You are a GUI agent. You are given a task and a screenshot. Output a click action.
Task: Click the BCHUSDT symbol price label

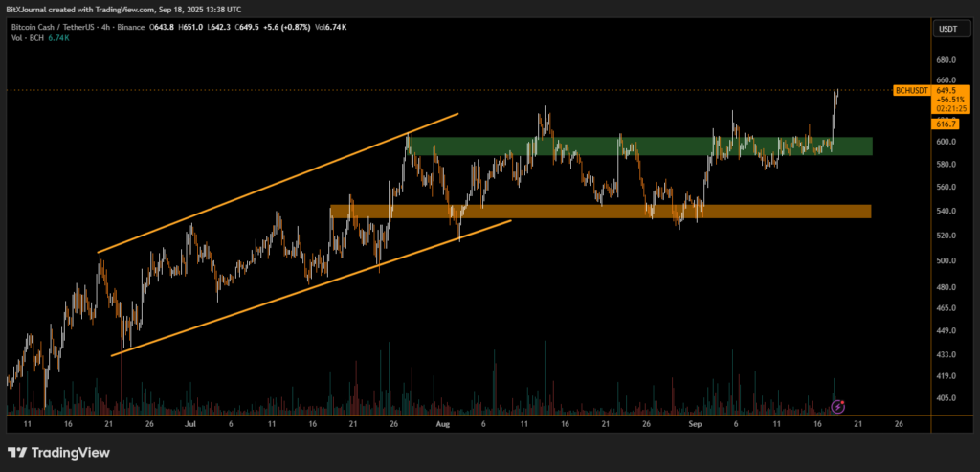point(909,90)
